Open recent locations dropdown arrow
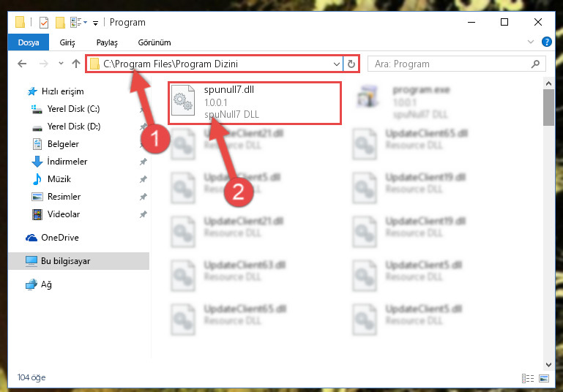Screen dimensions: 563x392 click(x=61, y=64)
